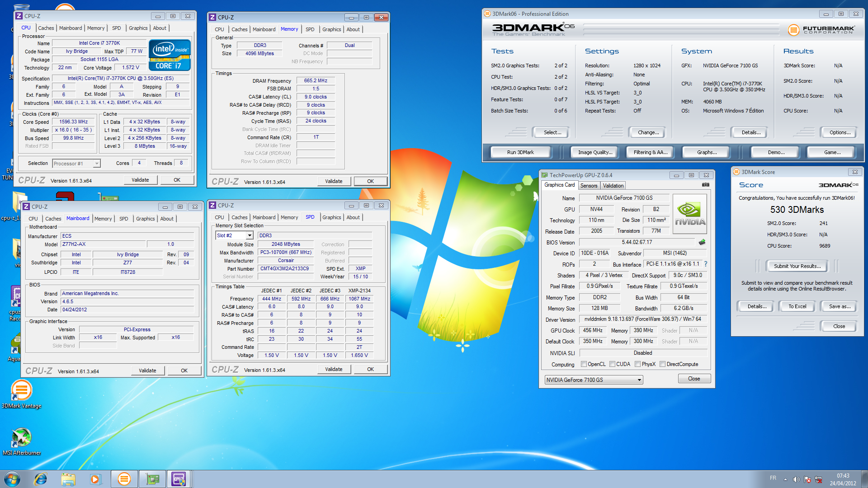The height and width of the screenshot is (488, 868).
Task: Click the NVIDIA logo in GPU-Z
Action: pos(690,214)
